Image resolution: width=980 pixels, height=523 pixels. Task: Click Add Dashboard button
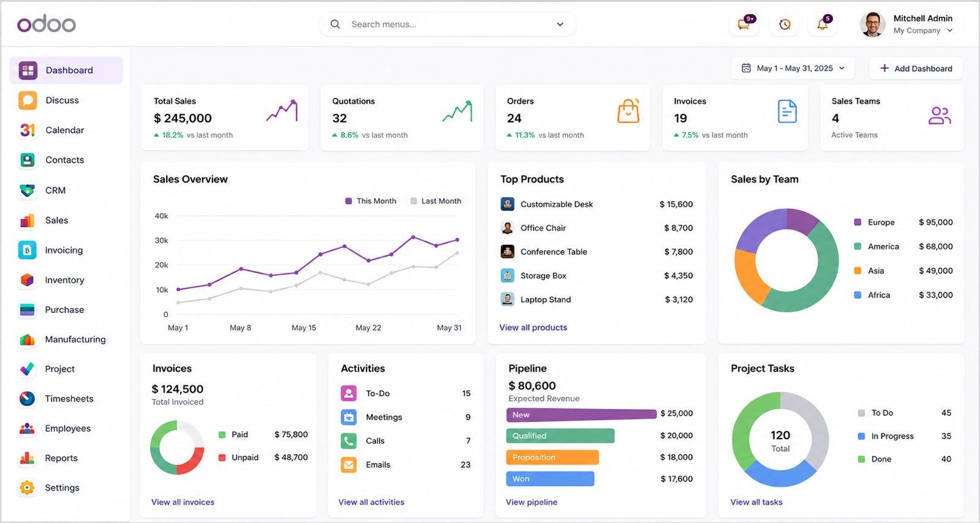(916, 68)
